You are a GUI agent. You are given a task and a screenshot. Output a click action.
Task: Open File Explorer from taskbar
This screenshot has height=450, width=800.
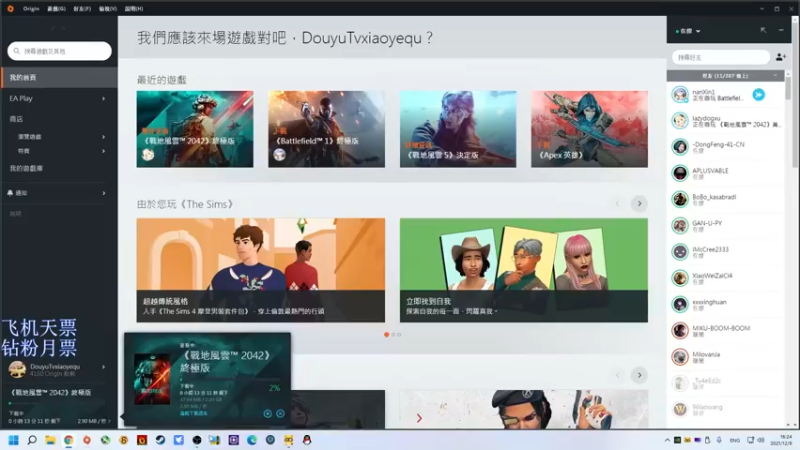pyautogui.click(x=50, y=440)
